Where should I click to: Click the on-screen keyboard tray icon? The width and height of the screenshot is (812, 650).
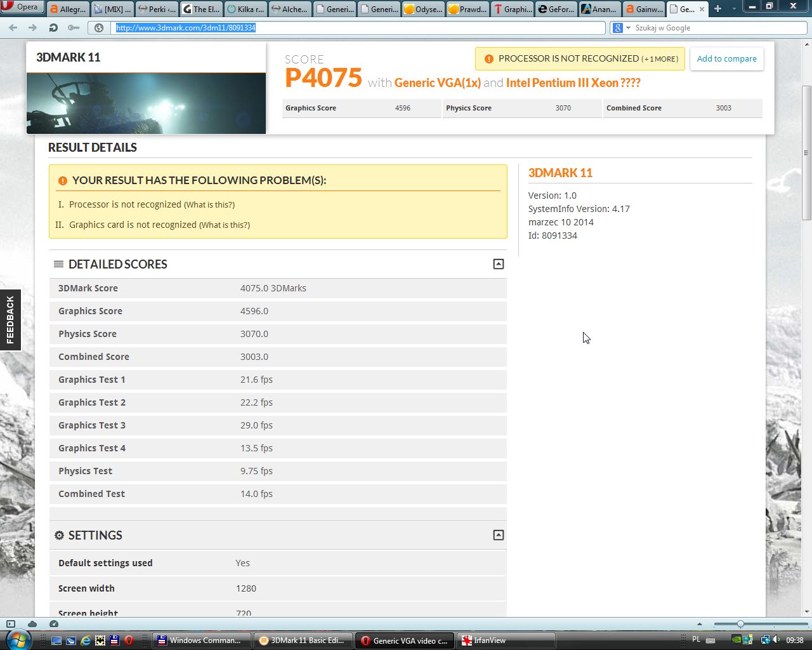pyautogui.click(x=710, y=640)
